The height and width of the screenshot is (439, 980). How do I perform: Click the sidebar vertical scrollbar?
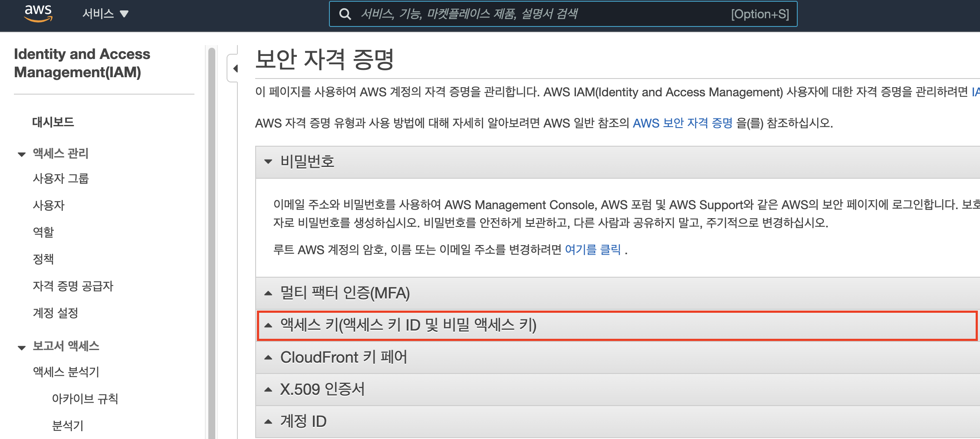(x=212, y=243)
